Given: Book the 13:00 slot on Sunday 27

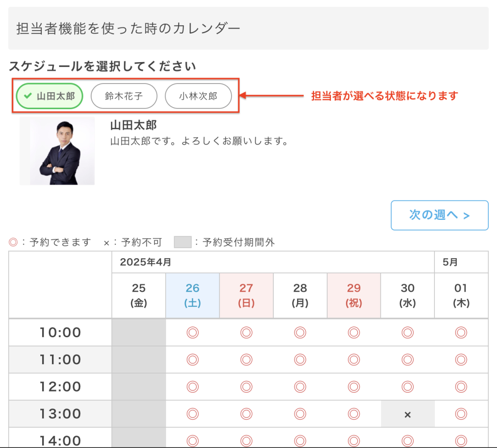Looking at the screenshot, I should 247,414.
